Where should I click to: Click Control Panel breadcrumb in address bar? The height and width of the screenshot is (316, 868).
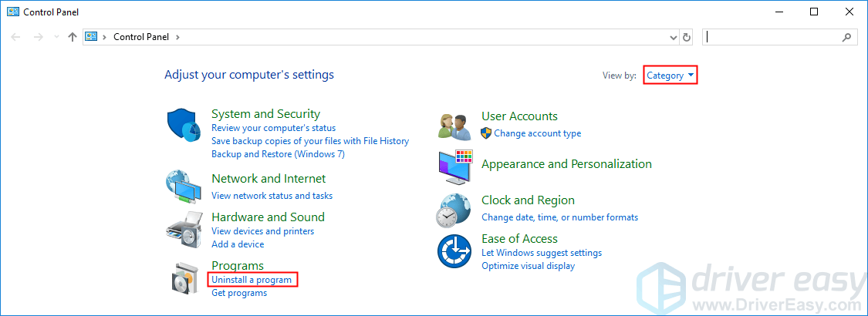142,37
